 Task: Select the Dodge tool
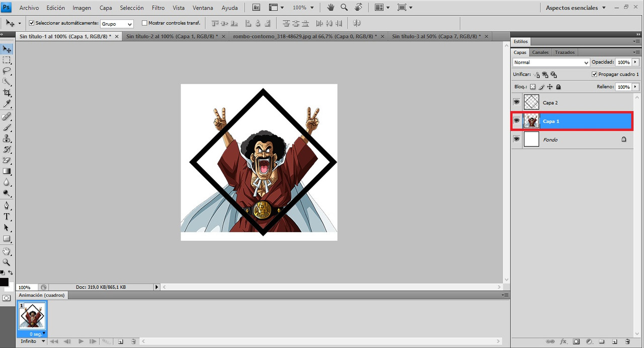[7, 193]
